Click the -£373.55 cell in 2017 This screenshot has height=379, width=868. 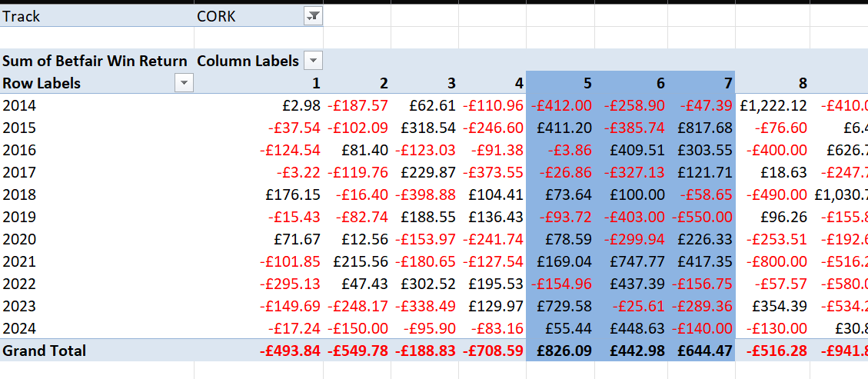[x=492, y=172]
